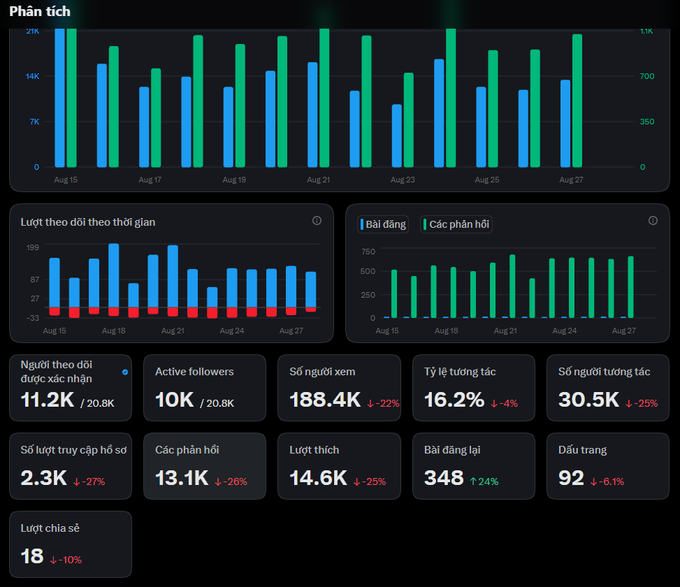Select the Các phản hồi 13.1K card
The width and height of the screenshot is (680, 587).
[x=205, y=466]
